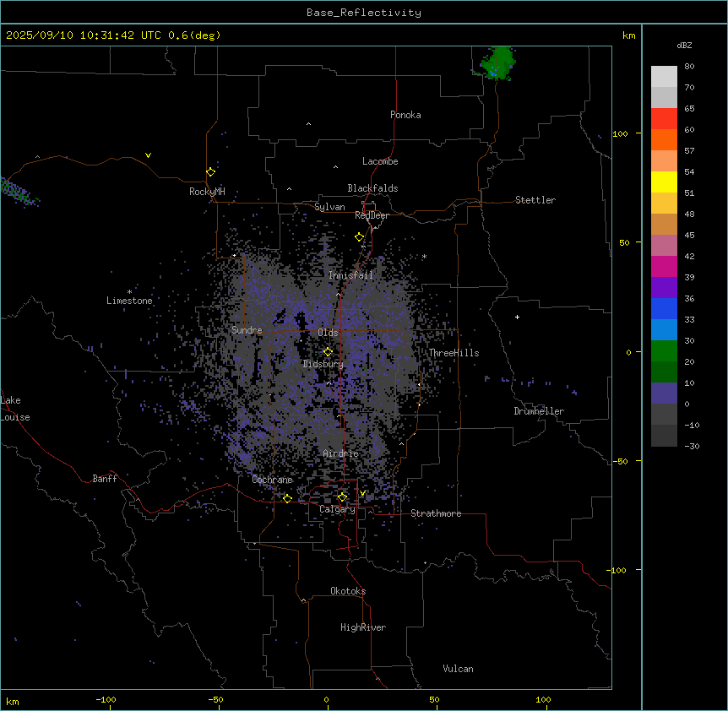Click the asterisk marker east of Innisfail
This screenshot has width=728, height=711.
(424, 256)
